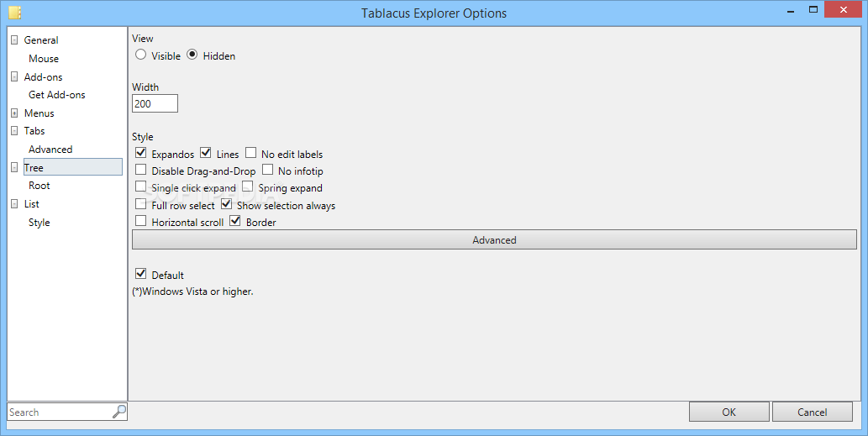
Task: Click the search magnifier icon
Action: [119, 412]
